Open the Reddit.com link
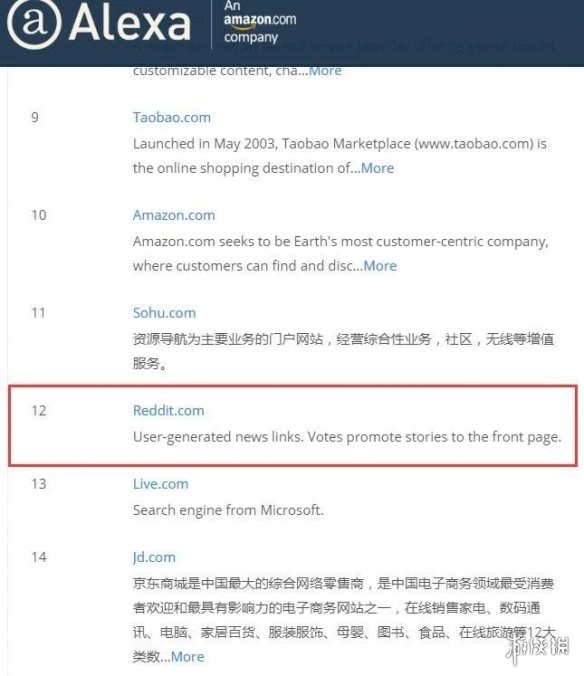This screenshot has height=676, width=584. (x=169, y=410)
